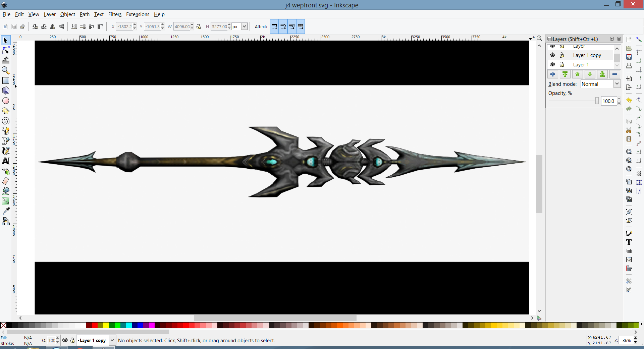
Task: Click the Print document icon
Action: click(629, 66)
